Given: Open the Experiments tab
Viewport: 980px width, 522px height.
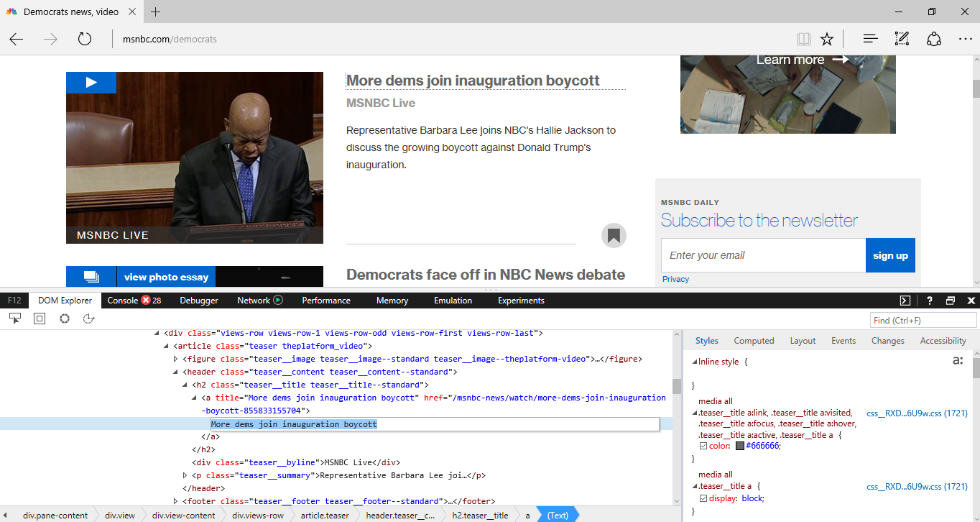Looking at the screenshot, I should [521, 301].
